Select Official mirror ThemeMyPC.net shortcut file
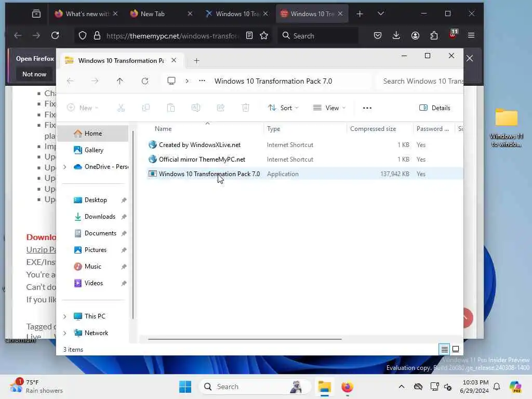The width and height of the screenshot is (532, 399). point(202,159)
